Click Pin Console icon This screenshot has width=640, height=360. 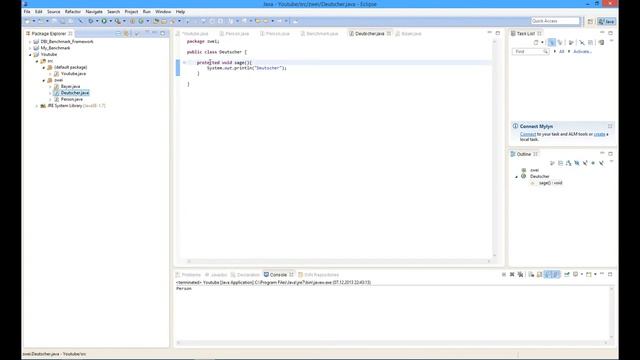[x=567, y=275]
